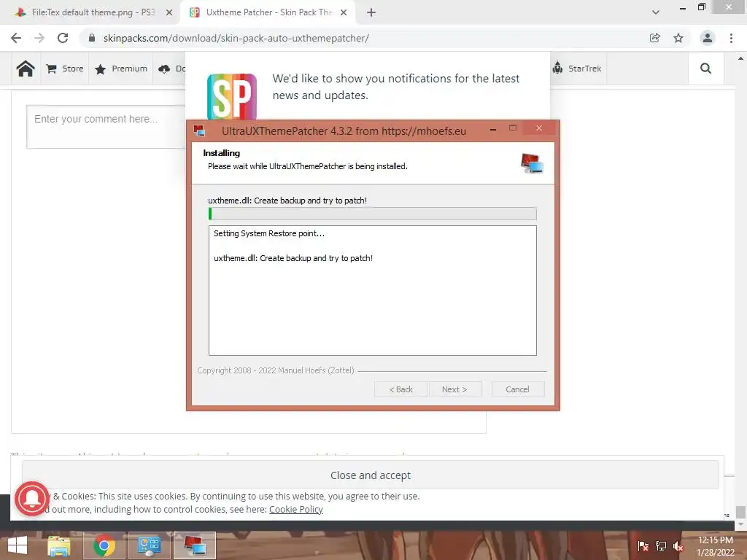Minimize the UltraUXThemePatcher installer window
Viewport: 747px width, 560px height.
click(493, 129)
